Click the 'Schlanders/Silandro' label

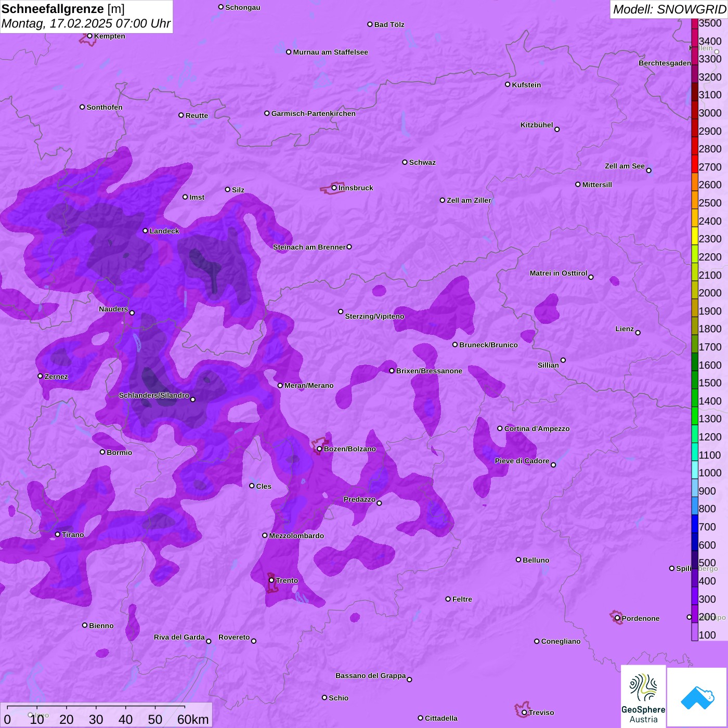click(x=154, y=395)
